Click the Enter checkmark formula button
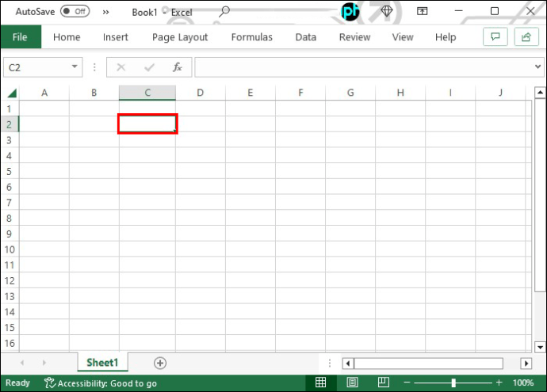The width and height of the screenshot is (547, 392). 149,67
